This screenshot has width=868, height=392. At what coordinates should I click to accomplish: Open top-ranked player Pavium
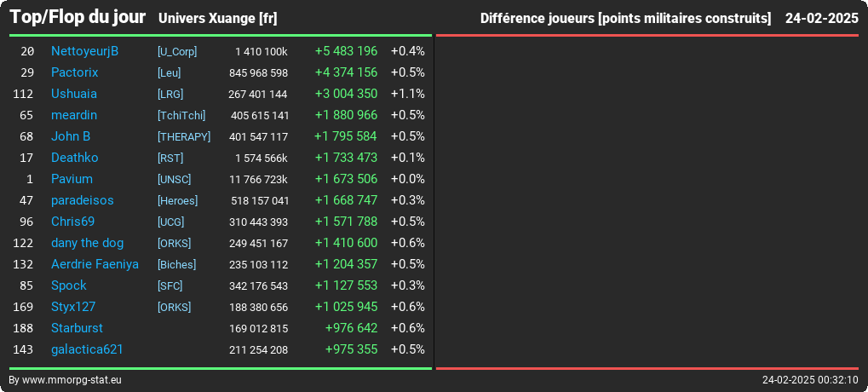[x=72, y=179]
